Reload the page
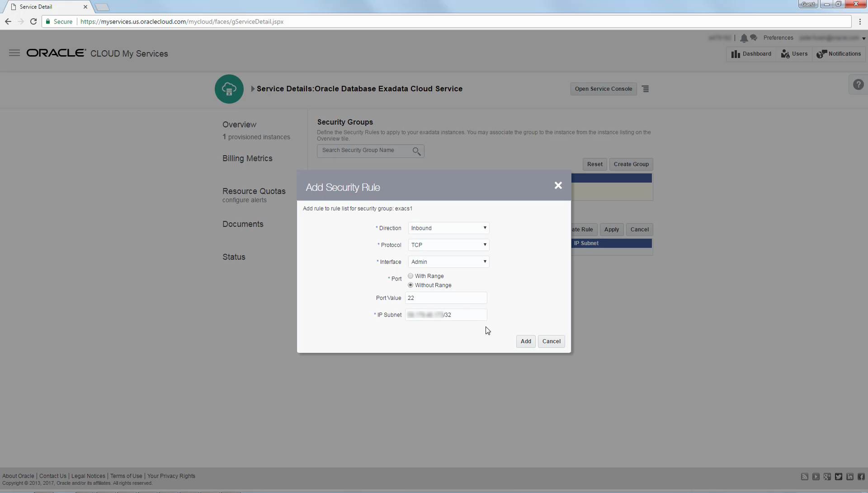 pos(33,21)
